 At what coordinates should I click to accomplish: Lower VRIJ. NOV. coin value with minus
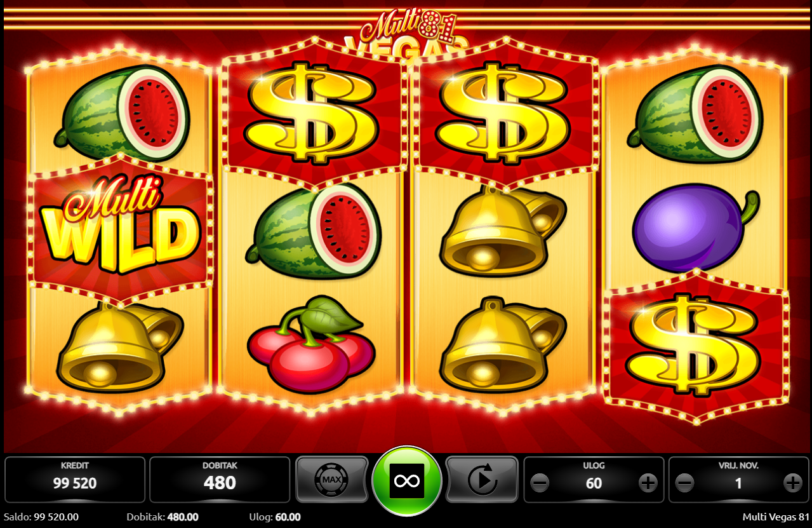pos(684,484)
